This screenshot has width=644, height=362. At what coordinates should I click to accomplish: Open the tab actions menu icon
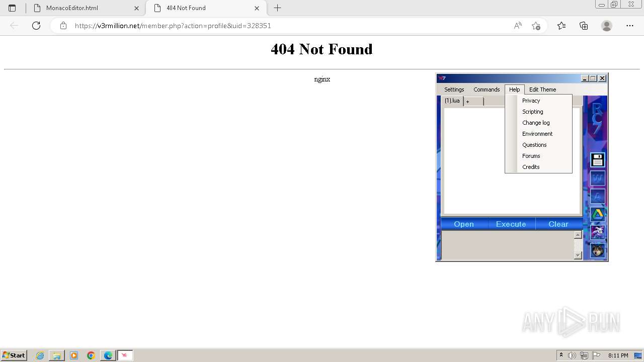click(12, 8)
